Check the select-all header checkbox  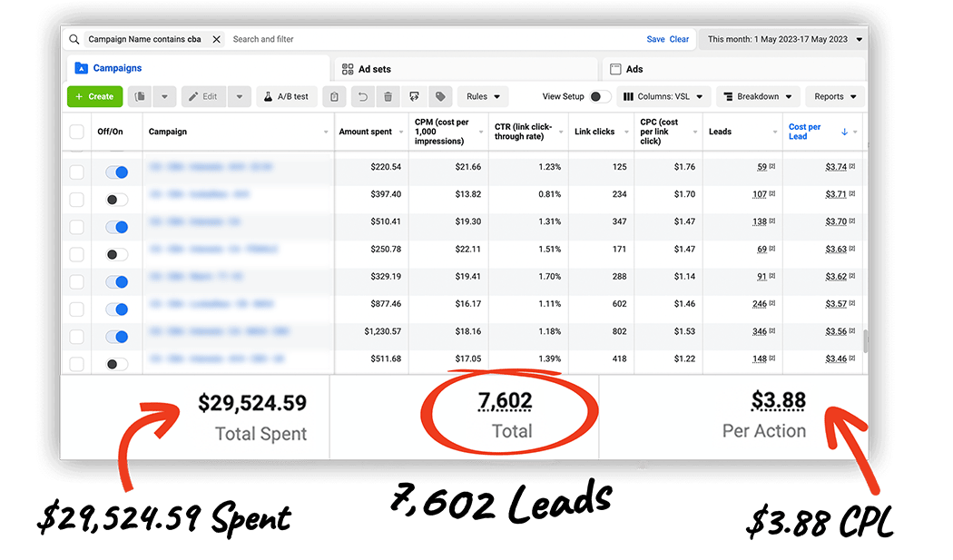[x=77, y=132]
